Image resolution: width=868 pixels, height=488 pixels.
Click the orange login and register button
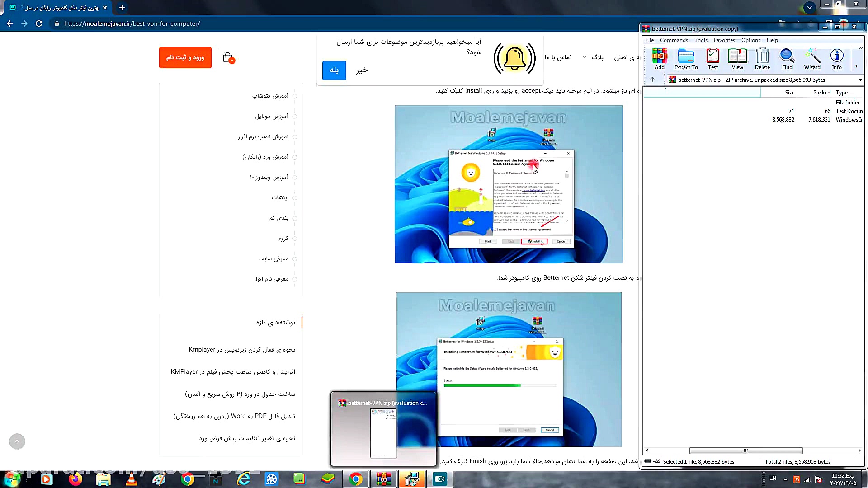pyautogui.click(x=185, y=57)
